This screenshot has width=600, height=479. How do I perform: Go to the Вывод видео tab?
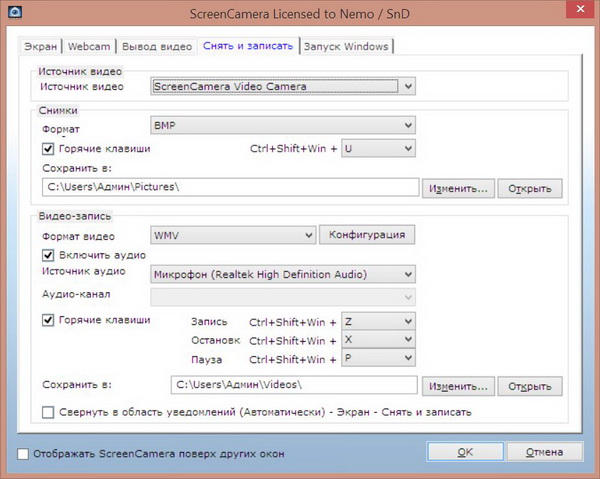pos(156,47)
